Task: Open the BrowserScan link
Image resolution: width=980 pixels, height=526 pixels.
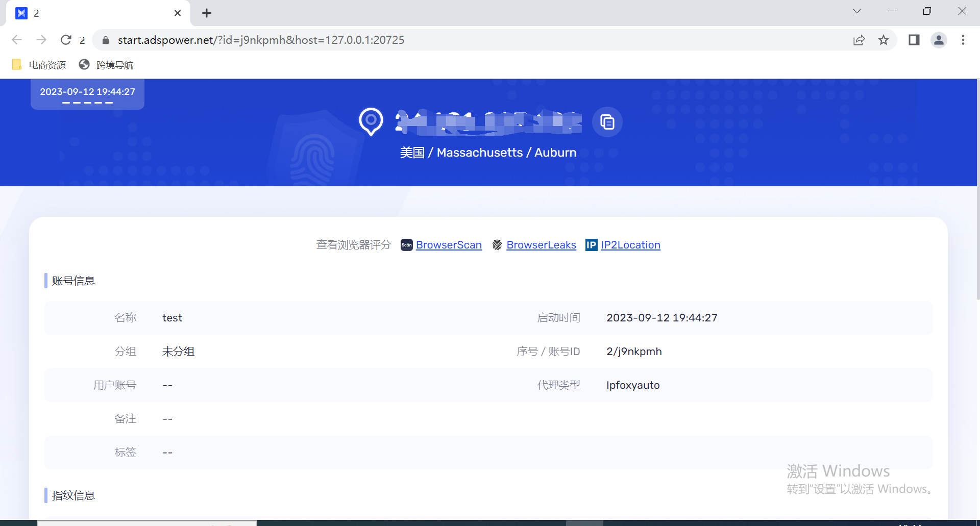Action: 449,245
